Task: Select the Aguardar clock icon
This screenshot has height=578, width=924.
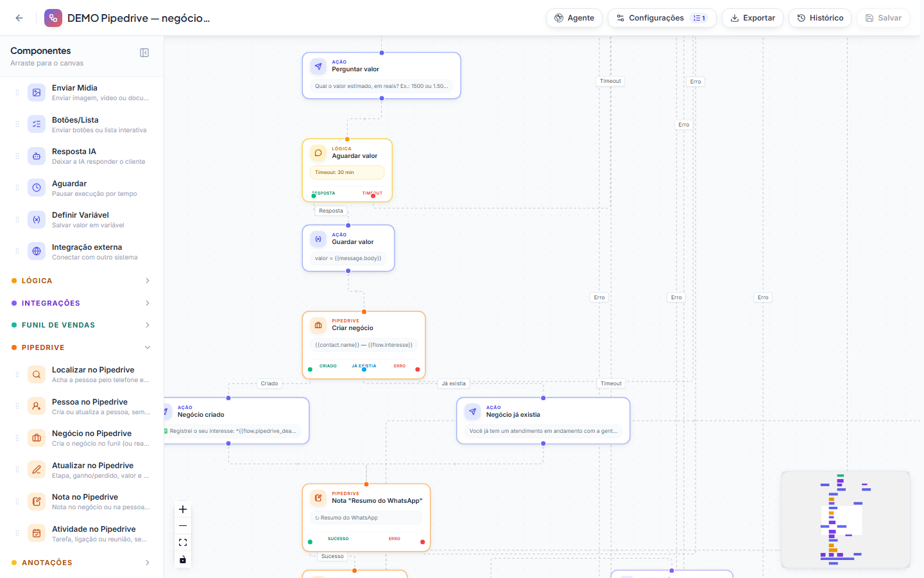Action: click(37, 188)
